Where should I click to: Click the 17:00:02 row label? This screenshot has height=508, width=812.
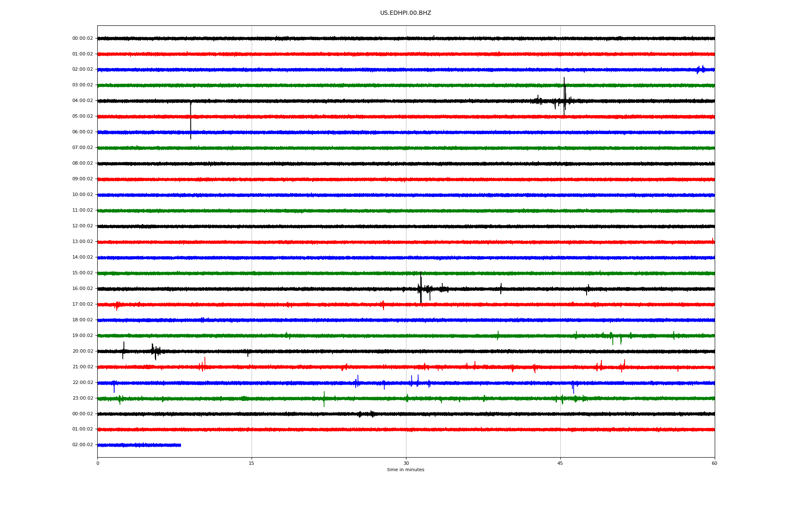[82, 304]
